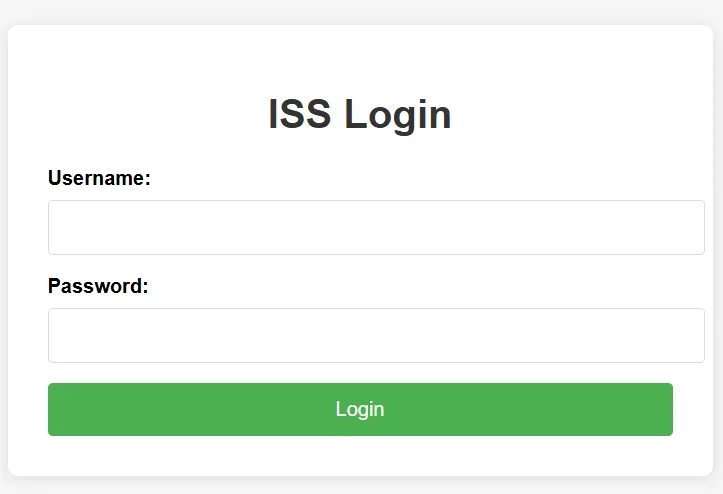Click the Username input field
Screen dimensions: 723x494
376,227
